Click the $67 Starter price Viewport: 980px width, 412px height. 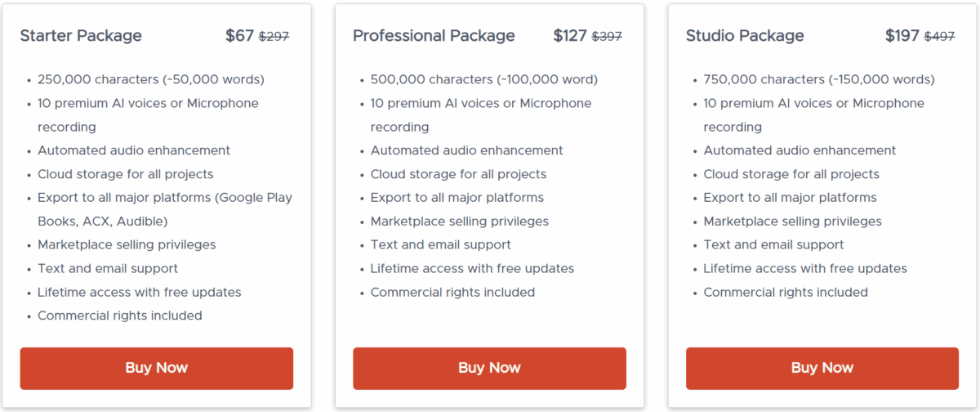[239, 36]
